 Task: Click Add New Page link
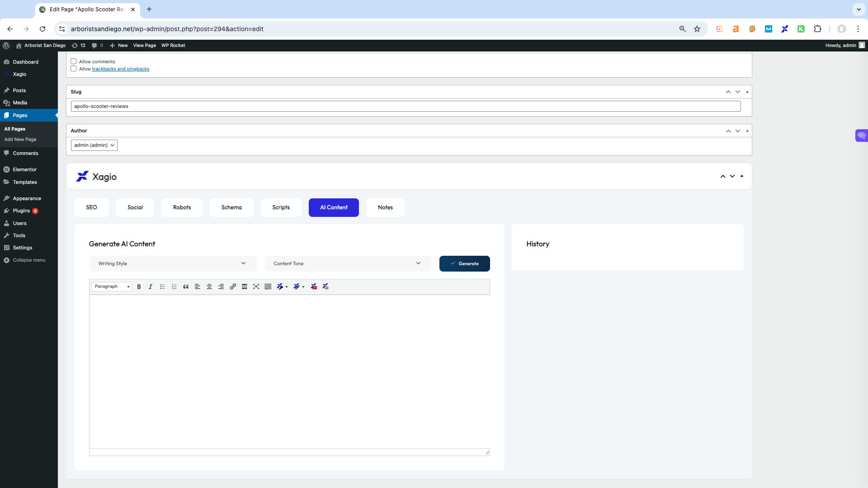pos(20,139)
